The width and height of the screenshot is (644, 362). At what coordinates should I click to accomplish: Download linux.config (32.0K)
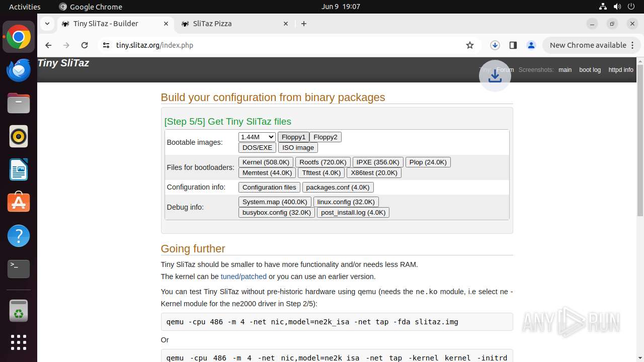tap(346, 202)
